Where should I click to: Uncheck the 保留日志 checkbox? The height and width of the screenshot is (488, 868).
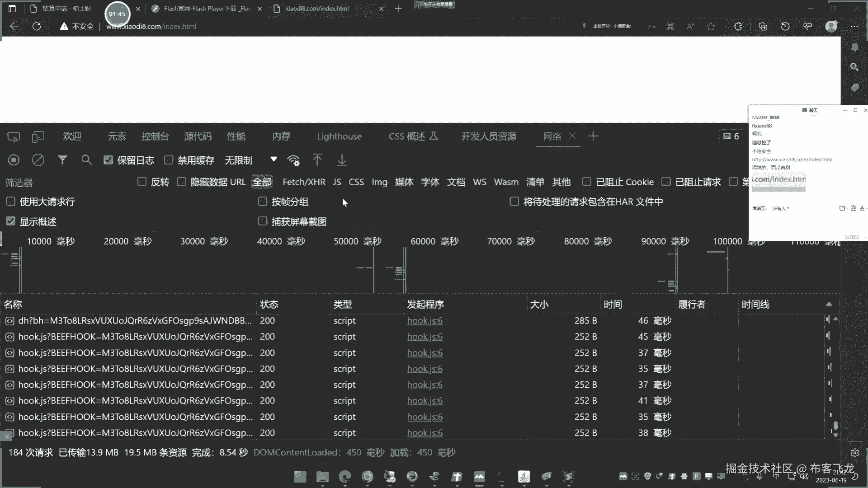point(108,160)
